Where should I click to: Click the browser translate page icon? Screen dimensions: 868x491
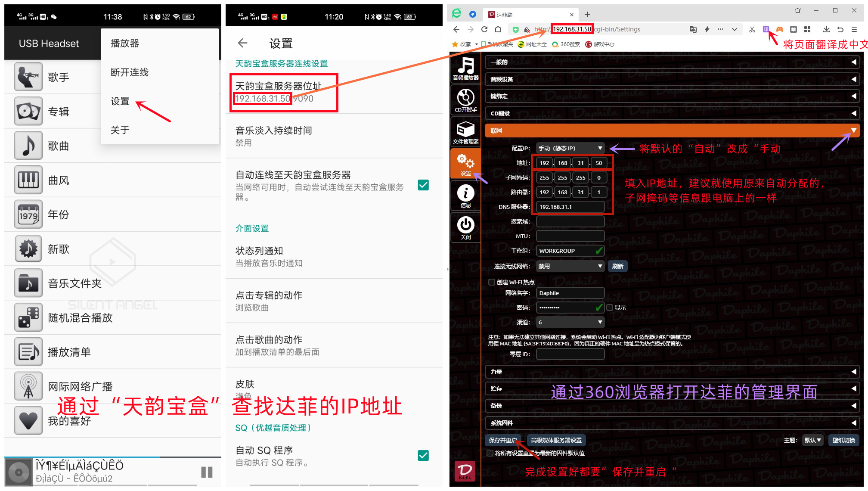tap(766, 29)
